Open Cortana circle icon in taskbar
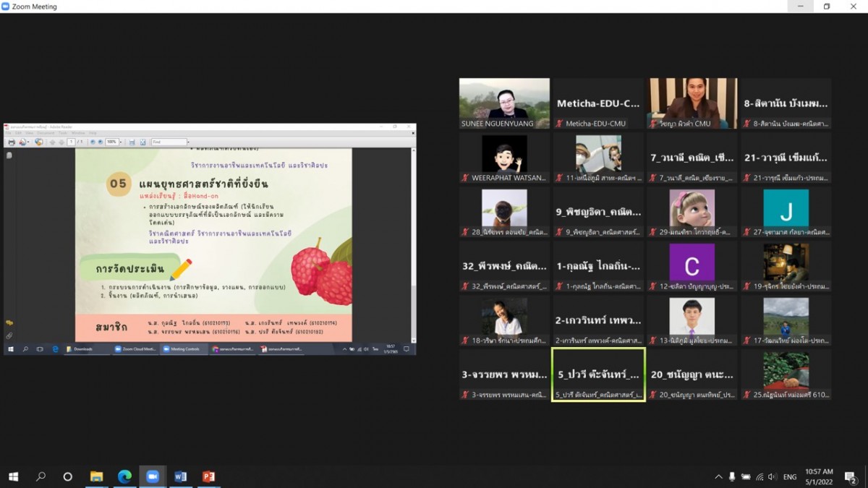 click(68, 476)
